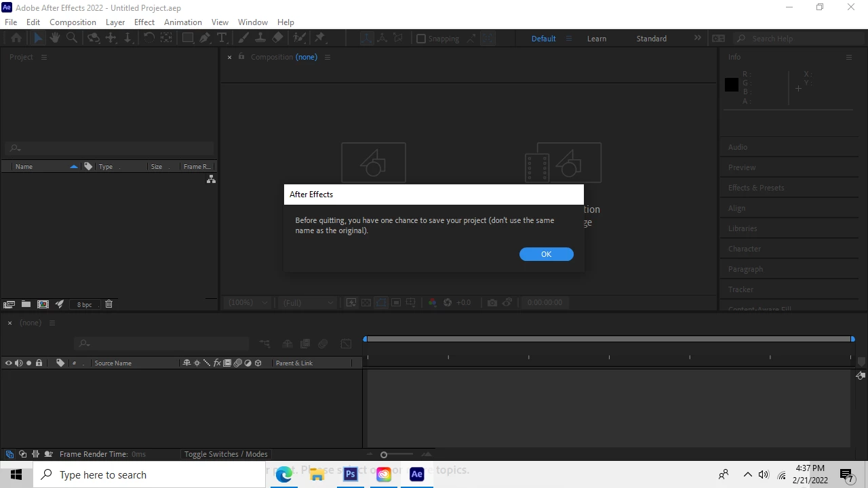The image size is (868, 488).
Task: Click OK in the After Effects dialog
Action: point(546,254)
